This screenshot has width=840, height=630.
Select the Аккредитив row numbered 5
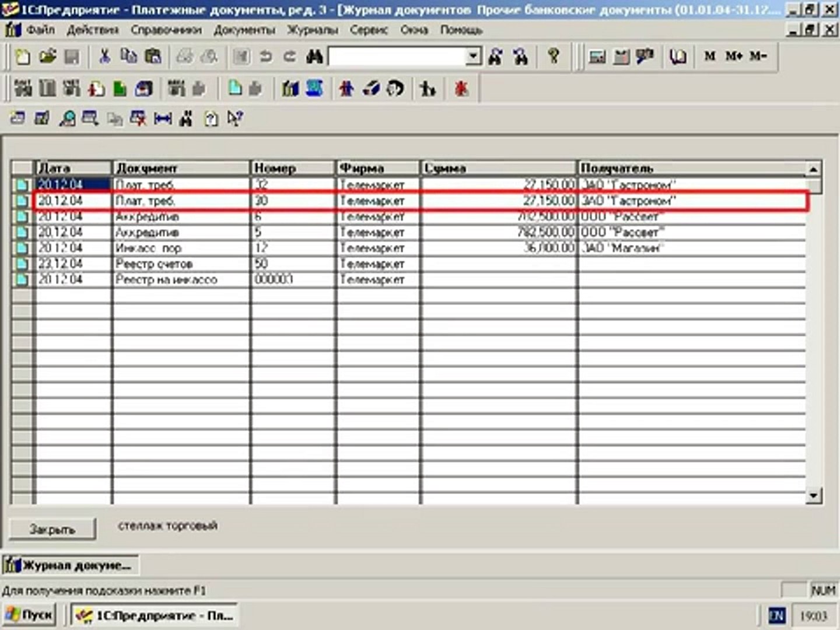click(x=409, y=232)
